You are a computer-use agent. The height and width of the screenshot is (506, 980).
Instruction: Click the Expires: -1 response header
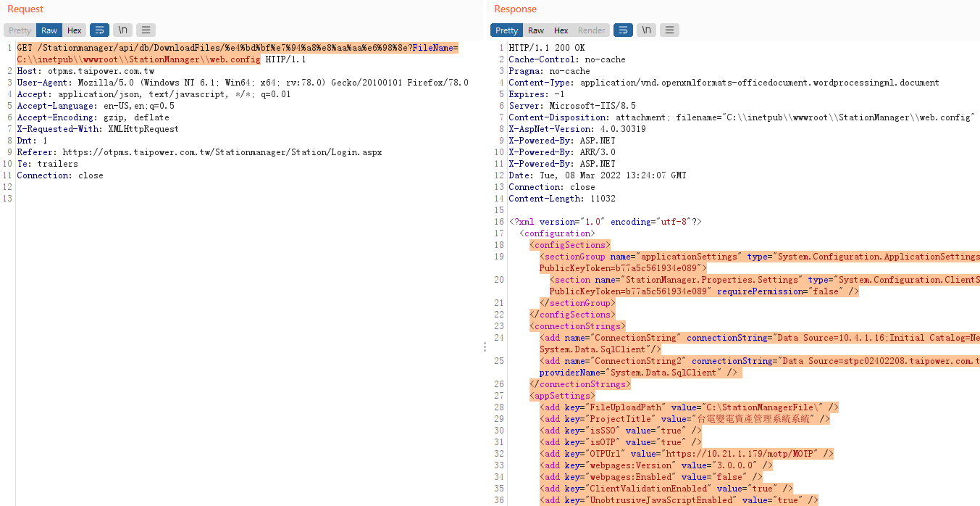tap(537, 94)
